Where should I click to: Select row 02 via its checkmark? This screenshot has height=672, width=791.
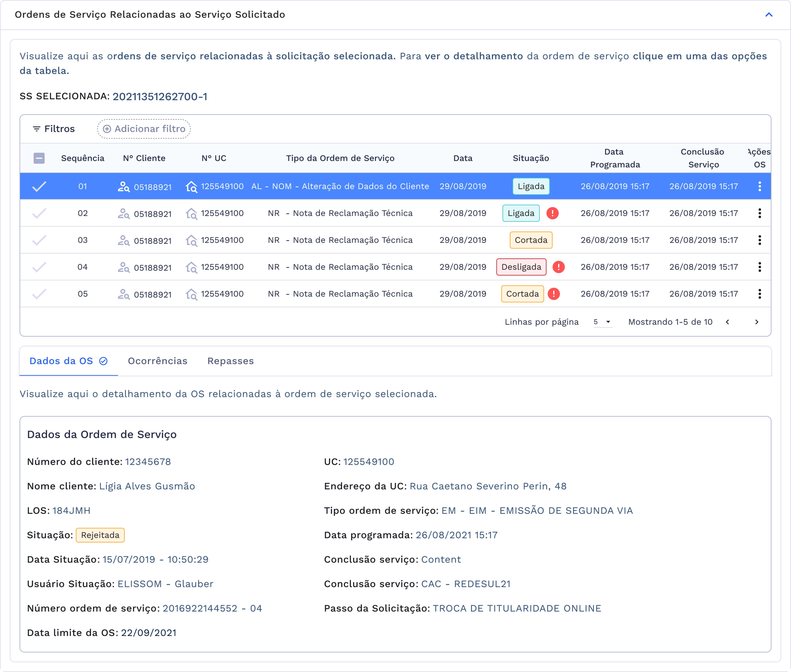coord(39,213)
